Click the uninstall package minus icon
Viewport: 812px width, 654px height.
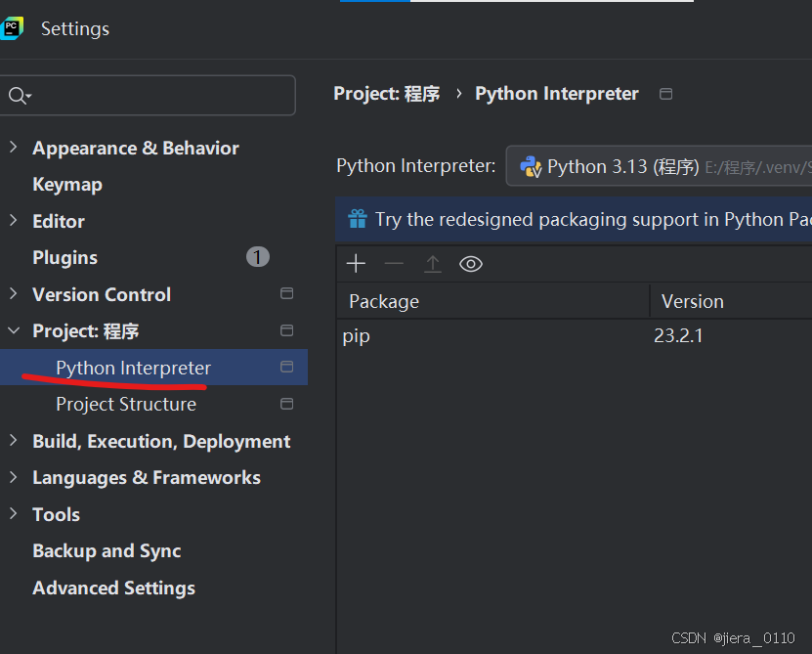click(394, 264)
